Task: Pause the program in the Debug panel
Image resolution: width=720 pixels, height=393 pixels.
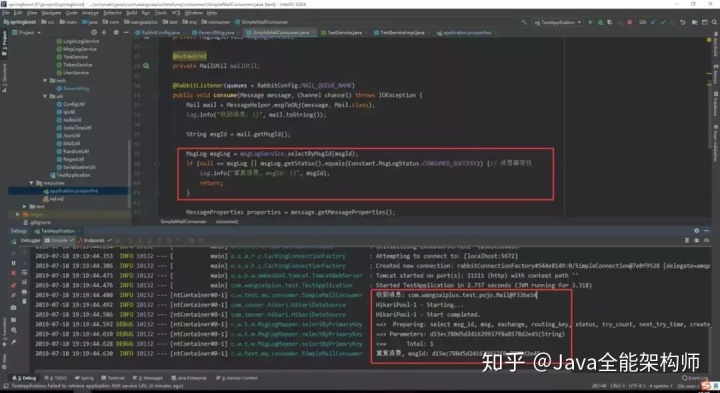Action: 13,263
